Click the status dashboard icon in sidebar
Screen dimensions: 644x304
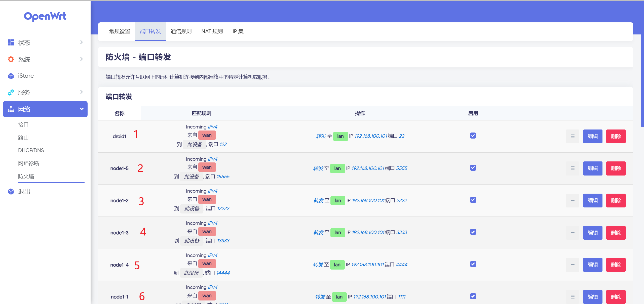11,42
